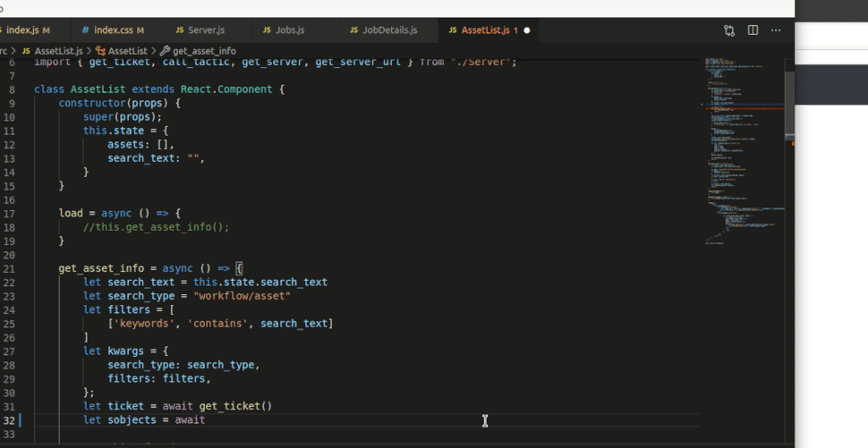Image resolution: width=868 pixels, height=448 pixels.
Task: Click the JS icon on the AssetList.js tab
Action: (x=453, y=30)
